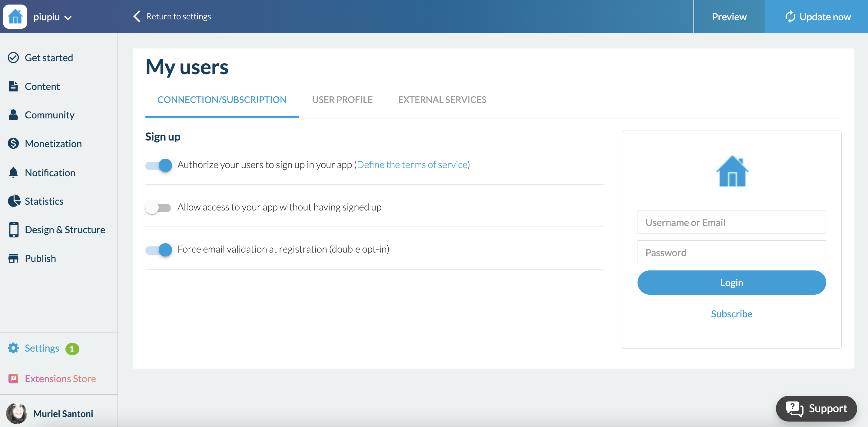Viewport: 868px width, 427px height.
Task: Click the Notification bell icon
Action: point(13,173)
